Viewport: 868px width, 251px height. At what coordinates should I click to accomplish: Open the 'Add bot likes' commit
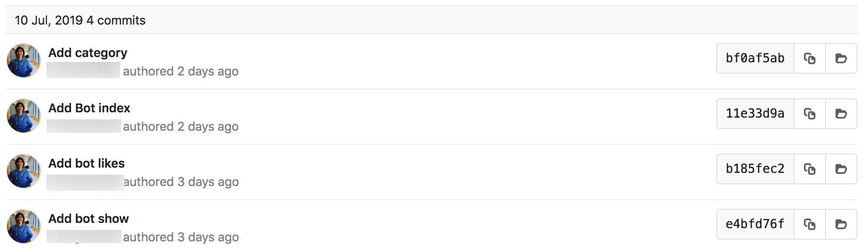pyautogui.click(x=86, y=163)
